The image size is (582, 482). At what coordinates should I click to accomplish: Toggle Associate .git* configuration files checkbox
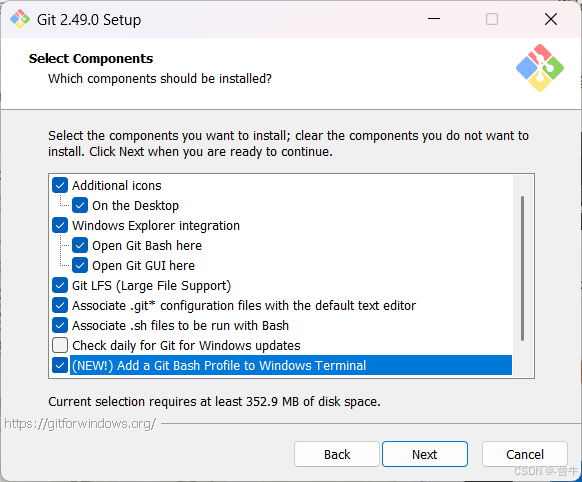pyautogui.click(x=60, y=305)
